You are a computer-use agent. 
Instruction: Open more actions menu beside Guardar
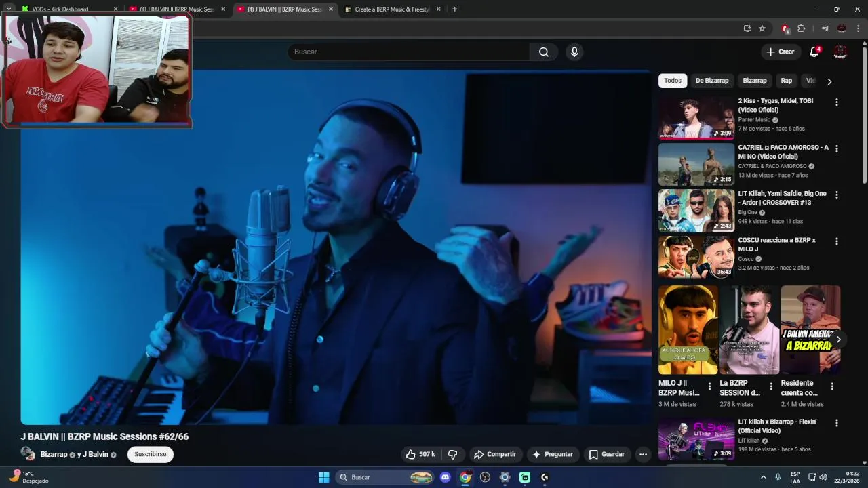pos(643,454)
